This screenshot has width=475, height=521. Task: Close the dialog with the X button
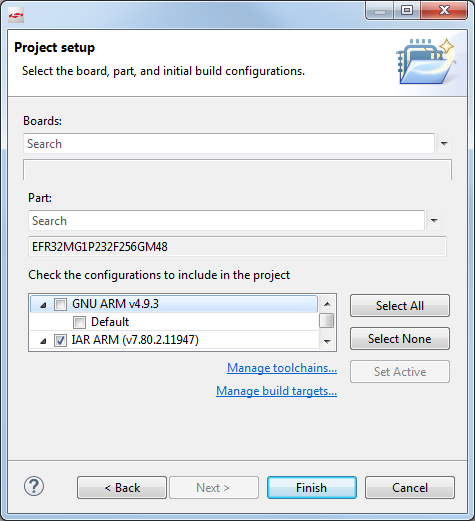(444, 11)
